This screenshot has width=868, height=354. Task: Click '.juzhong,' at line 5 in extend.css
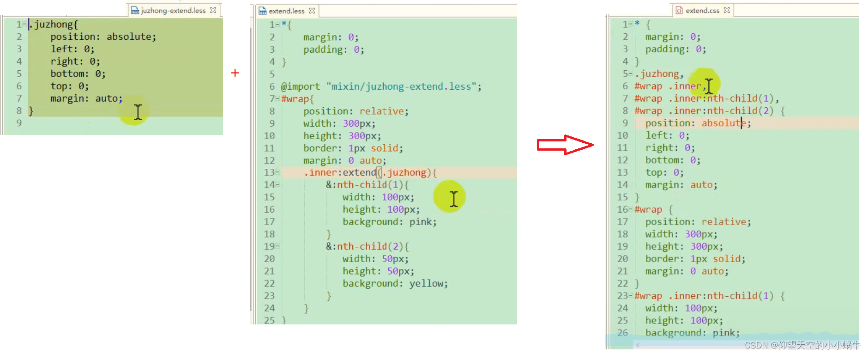click(x=659, y=73)
